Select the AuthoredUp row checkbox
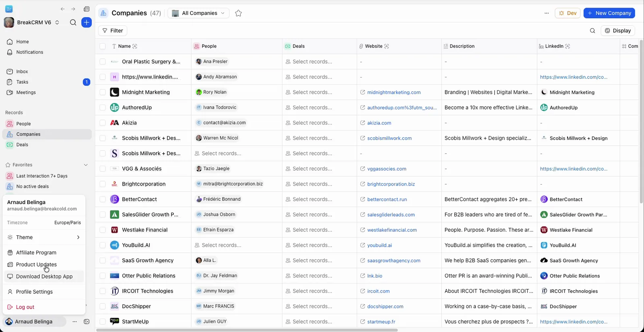Image resolution: width=644 pixels, height=332 pixels. (103, 107)
